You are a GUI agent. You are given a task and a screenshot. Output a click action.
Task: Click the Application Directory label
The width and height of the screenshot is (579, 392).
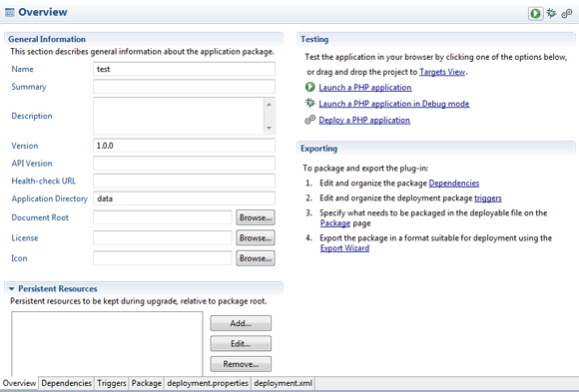50,198
